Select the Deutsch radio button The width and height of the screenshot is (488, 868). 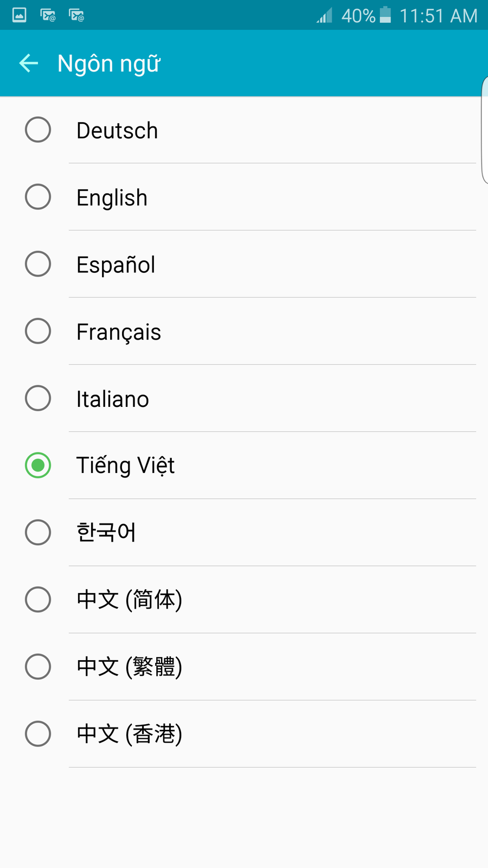[x=38, y=130]
